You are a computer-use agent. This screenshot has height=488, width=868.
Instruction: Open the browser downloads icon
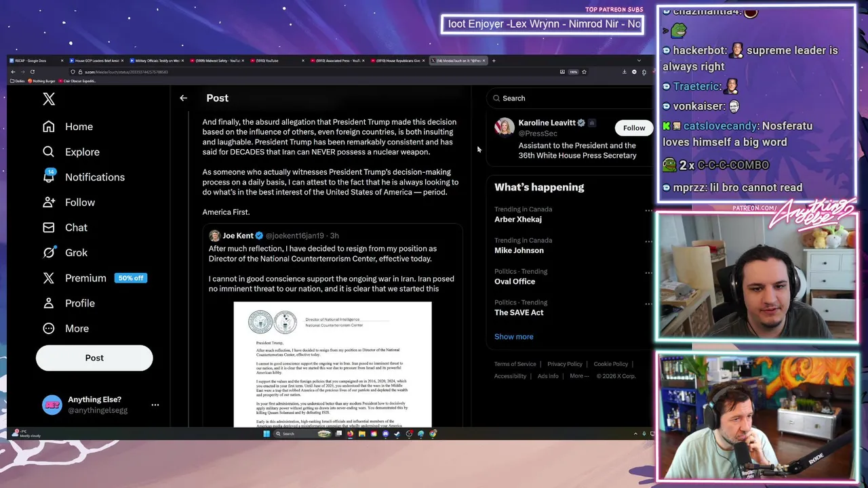(625, 72)
